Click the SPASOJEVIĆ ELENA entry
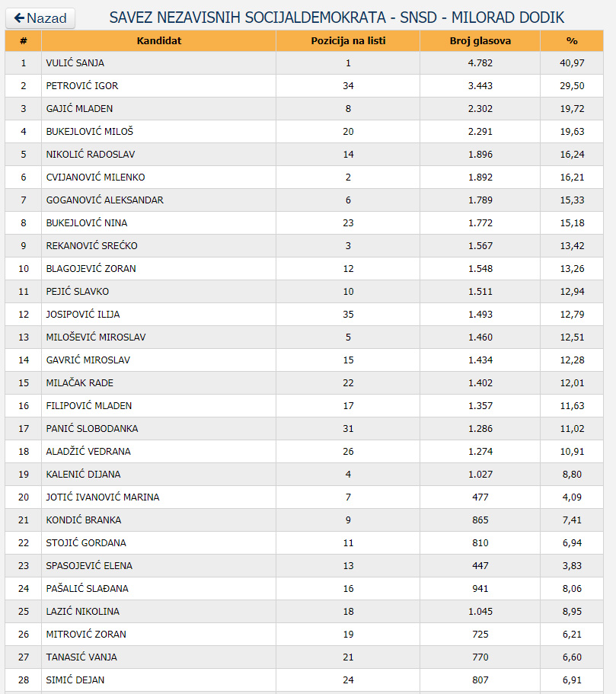 pyautogui.click(x=89, y=566)
